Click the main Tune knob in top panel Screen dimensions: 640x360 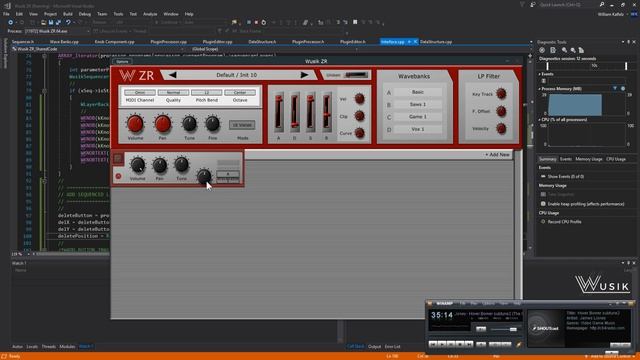tap(189, 124)
